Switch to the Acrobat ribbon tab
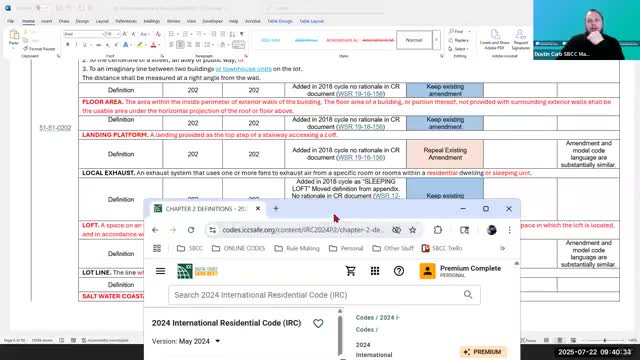Screen dimensions: 640x360 [x=253, y=21]
